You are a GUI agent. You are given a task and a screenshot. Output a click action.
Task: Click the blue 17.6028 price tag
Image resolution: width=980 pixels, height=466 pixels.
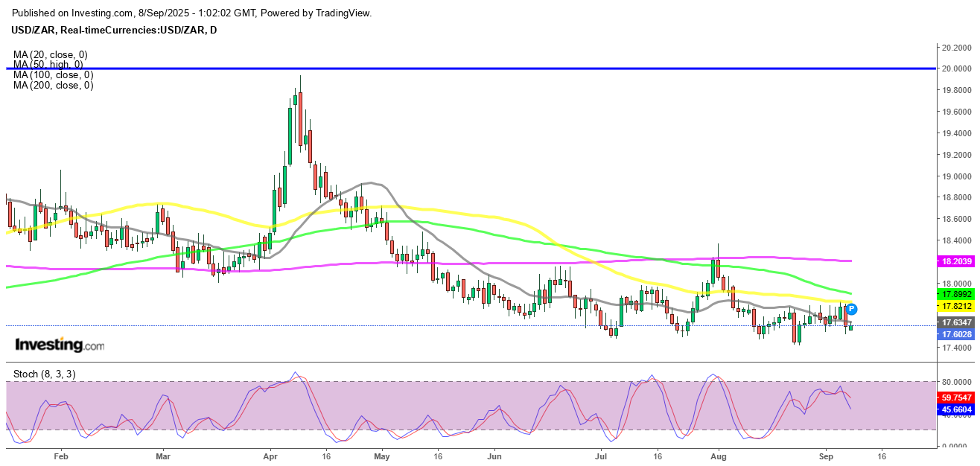[x=955, y=335]
